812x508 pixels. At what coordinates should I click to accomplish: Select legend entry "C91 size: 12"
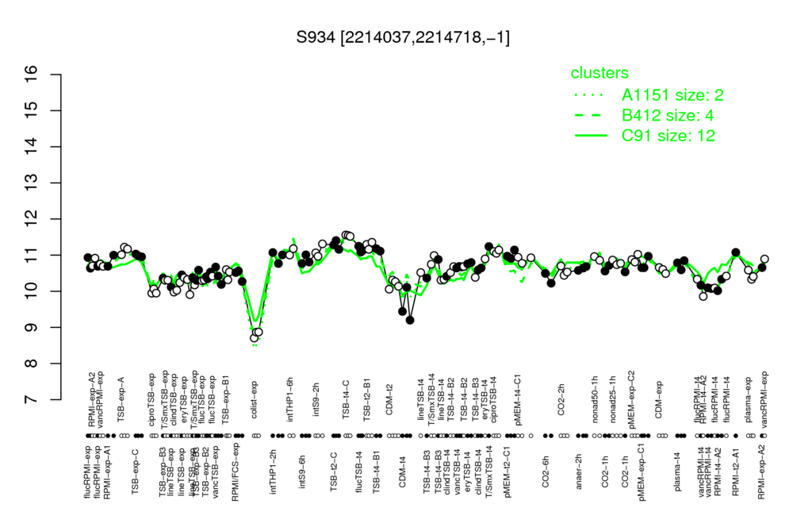668,136
